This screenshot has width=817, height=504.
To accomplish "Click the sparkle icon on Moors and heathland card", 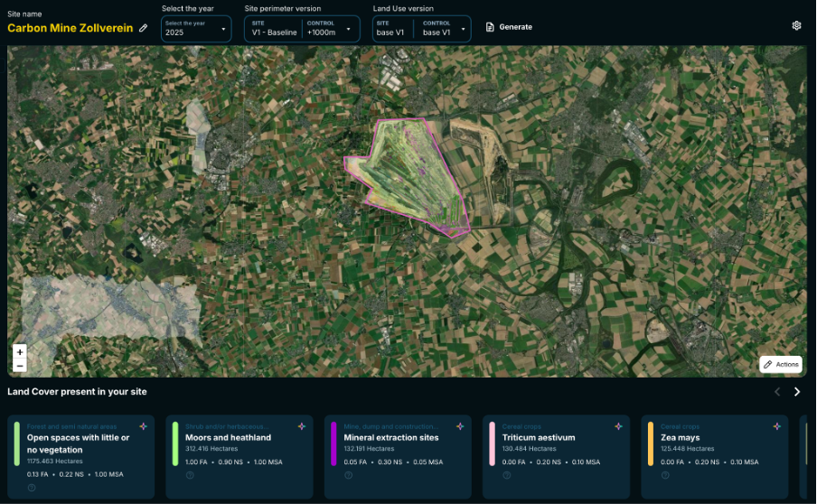I will click(x=301, y=426).
